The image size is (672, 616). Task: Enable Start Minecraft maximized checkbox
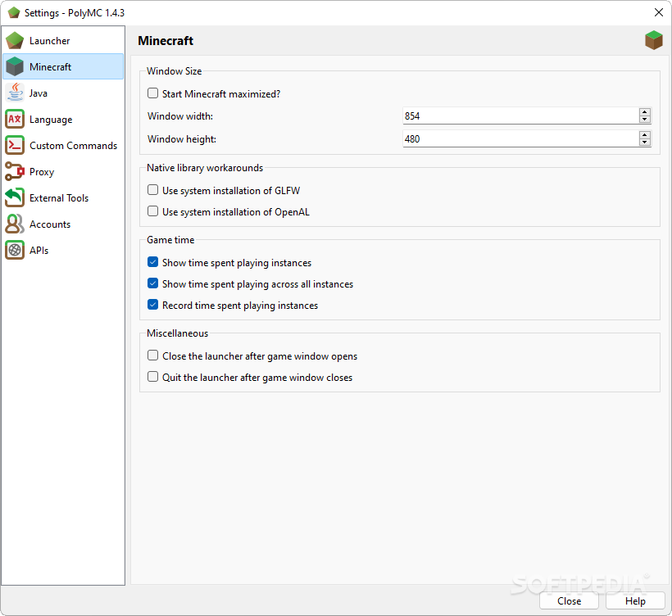coord(152,93)
